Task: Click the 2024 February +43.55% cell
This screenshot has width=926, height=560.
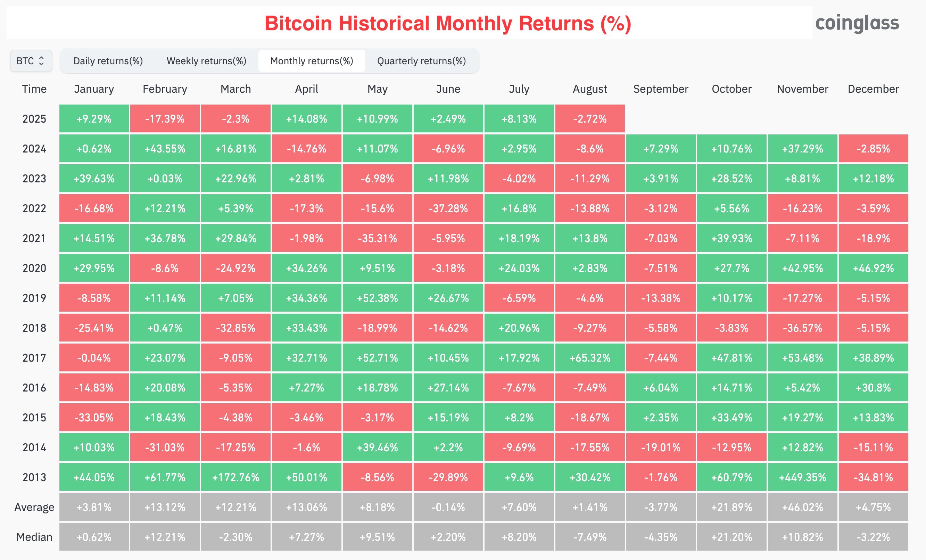Action: [165, 149]
